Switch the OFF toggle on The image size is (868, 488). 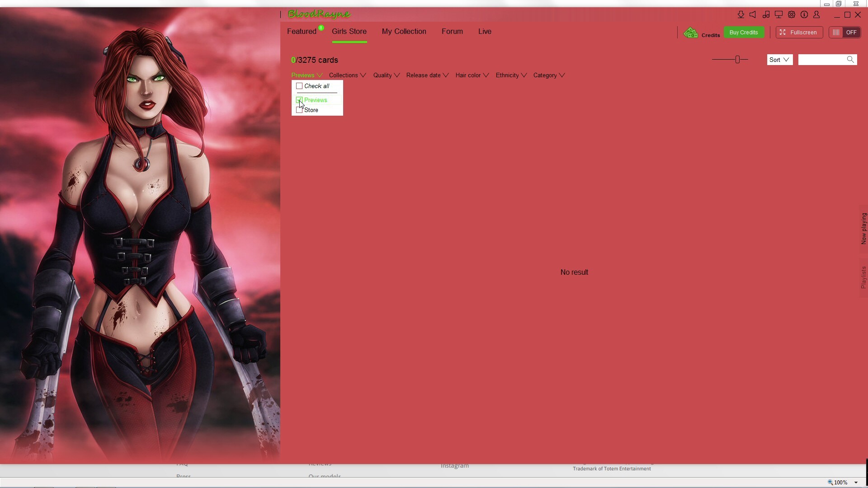[844, 33]
